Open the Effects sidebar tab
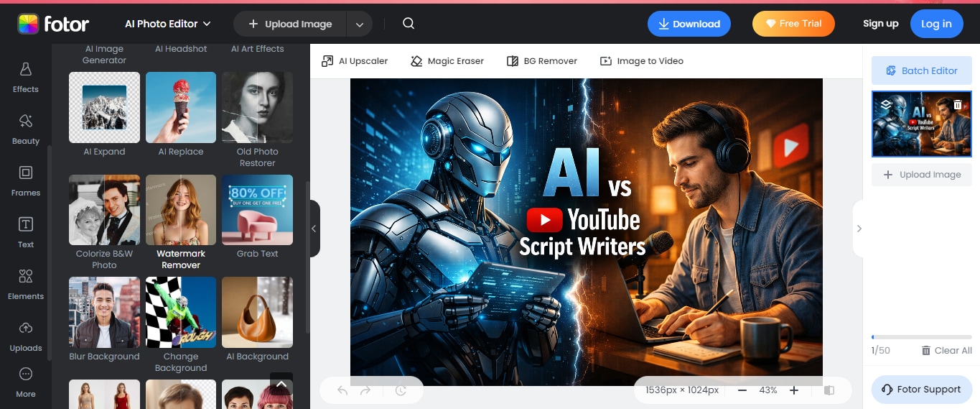 click(x=26, y=78)
